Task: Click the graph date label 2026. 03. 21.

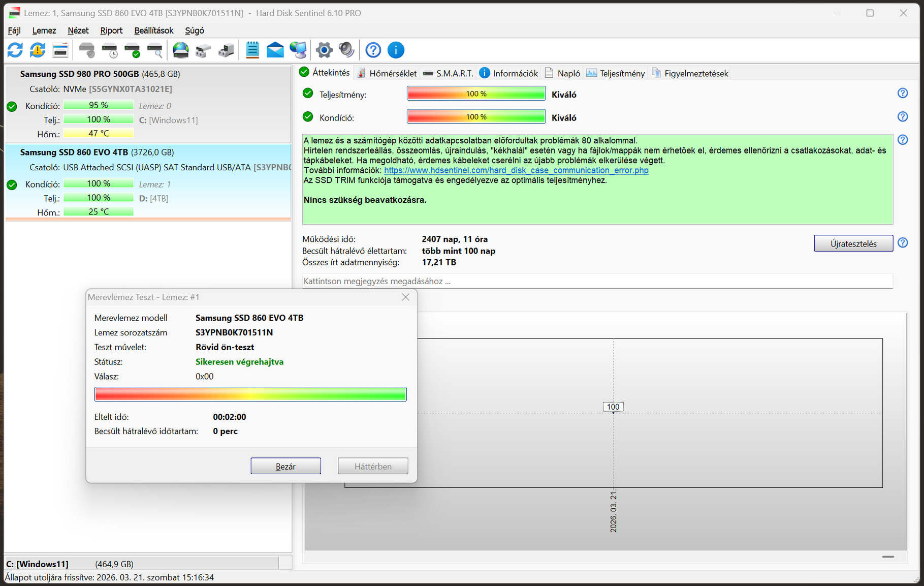Action: pyautogui.click(x=614, y=512)
